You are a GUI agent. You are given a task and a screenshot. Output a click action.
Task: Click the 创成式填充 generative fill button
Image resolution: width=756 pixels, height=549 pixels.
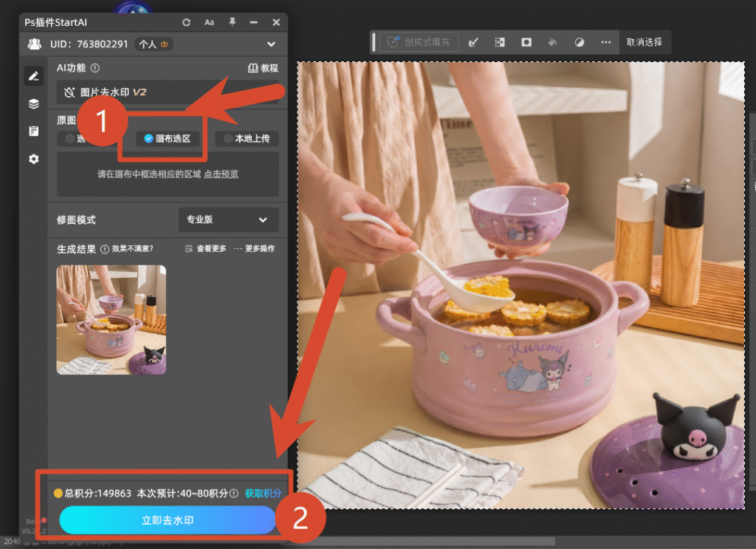coord(419,42)
